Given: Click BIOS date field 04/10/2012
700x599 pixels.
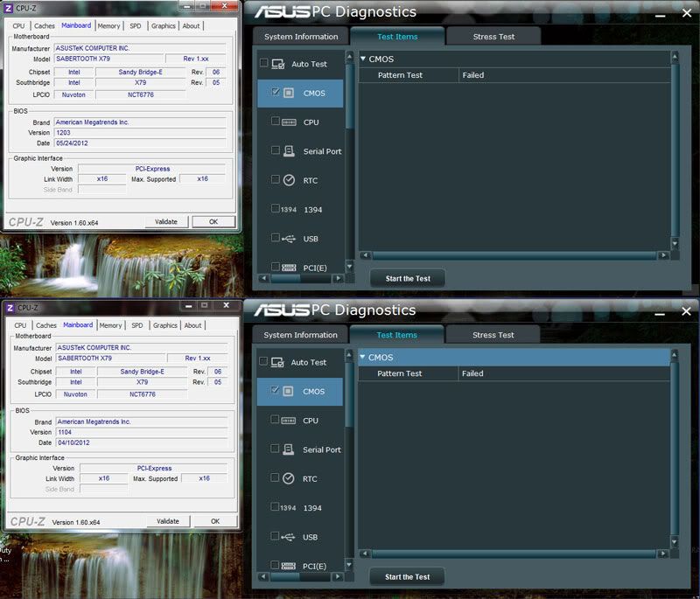Looking at the screenshot, I should pyautogui.click(x=142, y=442).
